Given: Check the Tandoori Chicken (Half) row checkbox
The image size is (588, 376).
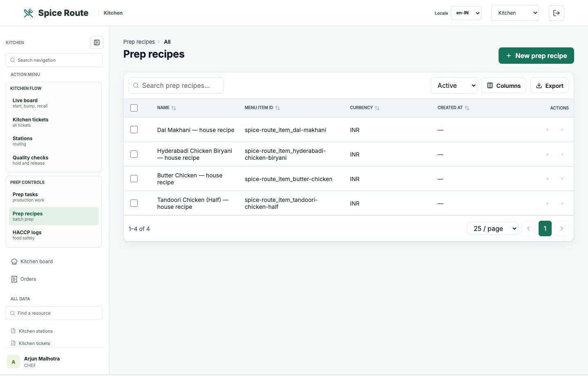Looking at the screenshot, I should tap(134, 203).
